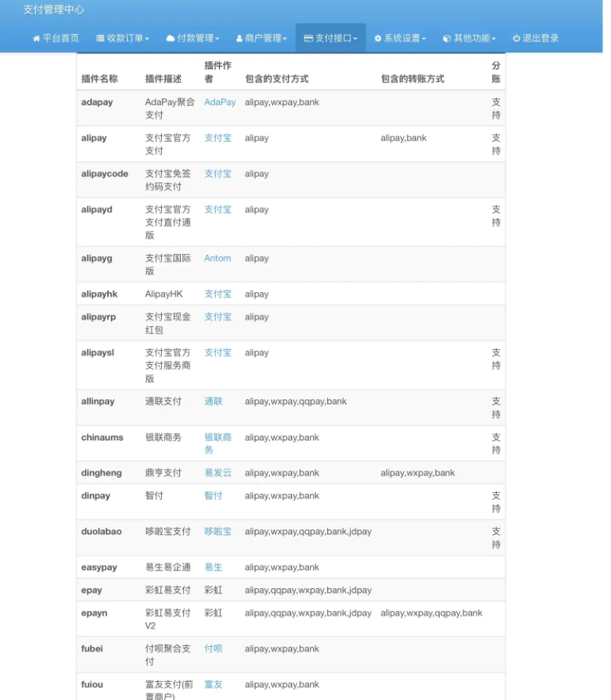Expand the 收款订单 dropdown caret
Screen dimensions: 611x700
click(148, 39)
